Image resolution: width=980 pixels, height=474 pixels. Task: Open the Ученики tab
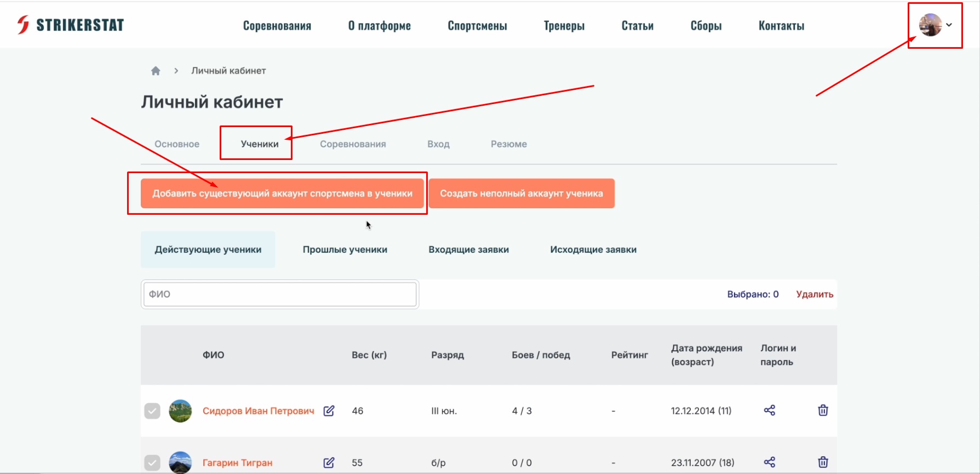click(x=259, y=144)
